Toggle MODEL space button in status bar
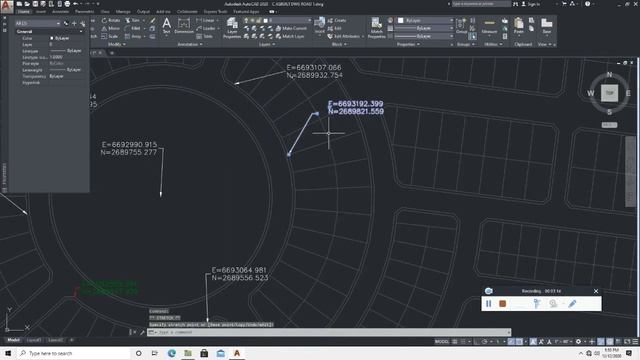 442,342
